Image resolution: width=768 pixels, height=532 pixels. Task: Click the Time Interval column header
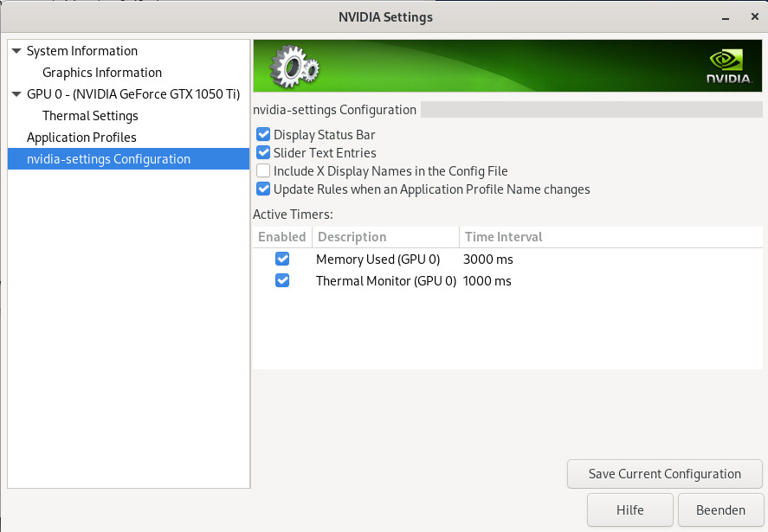(610, 237)
